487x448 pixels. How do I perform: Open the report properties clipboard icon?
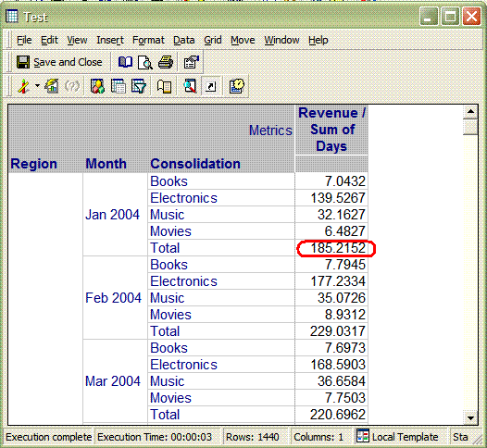point(191,62)
